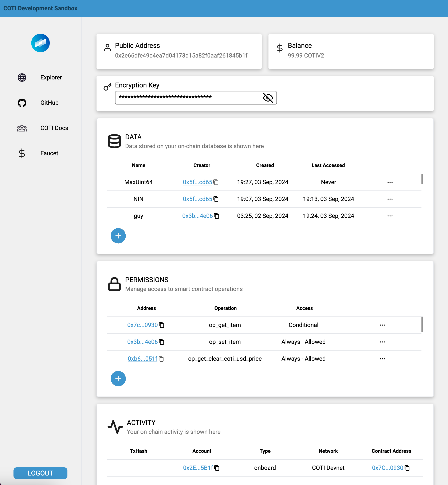This screenshot has width=448, height=485.
Task: Click the LOGOUT button
Action: pyautogui.click(x=40, y=473)
